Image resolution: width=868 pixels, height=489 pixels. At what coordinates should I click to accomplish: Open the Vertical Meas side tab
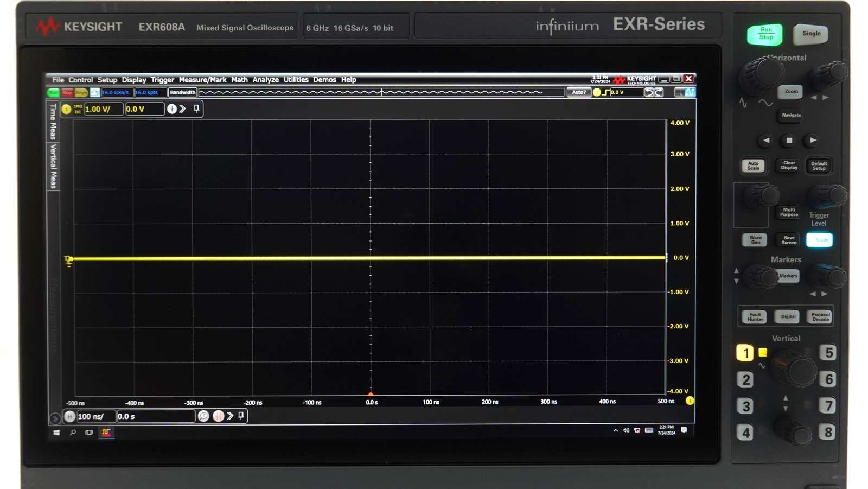(x=53, y=166)
